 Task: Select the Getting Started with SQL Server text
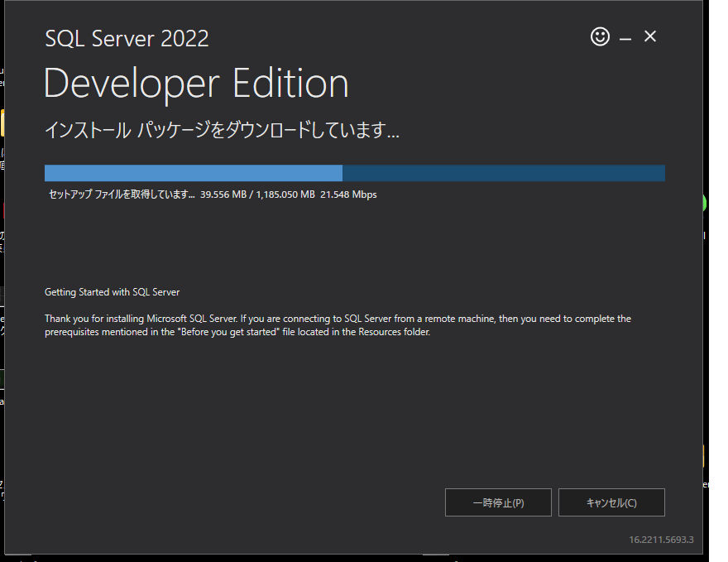point(111,291)
